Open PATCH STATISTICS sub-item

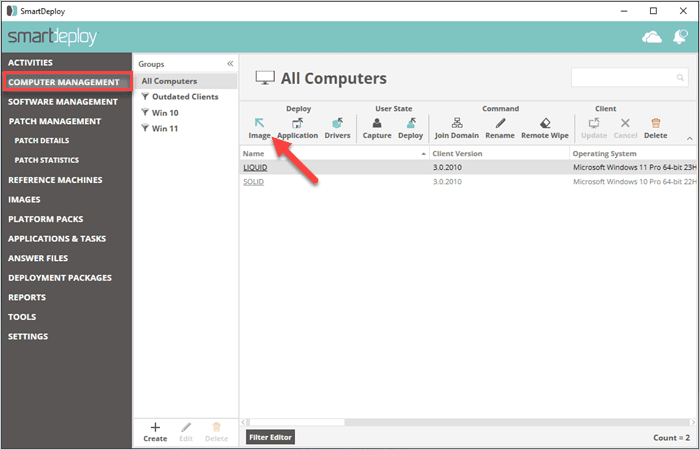pos(47,160)
